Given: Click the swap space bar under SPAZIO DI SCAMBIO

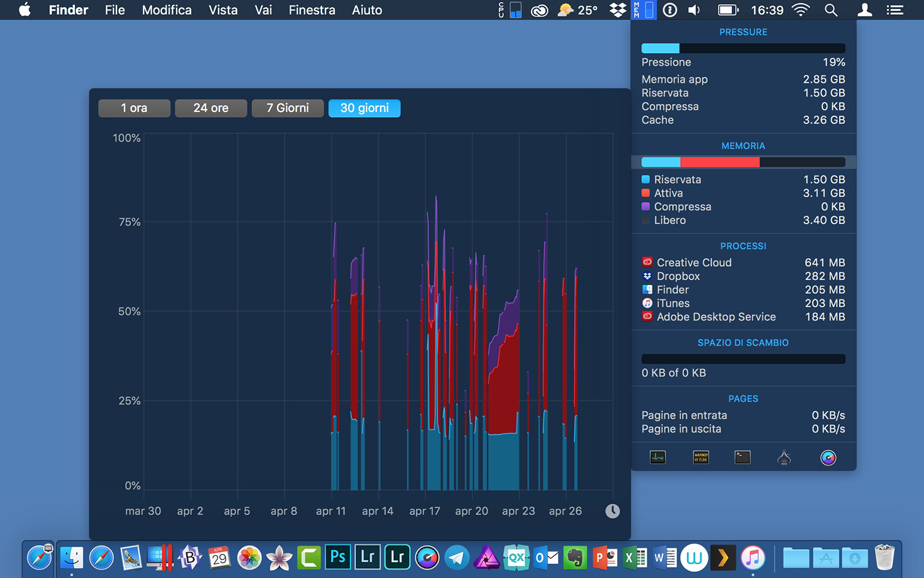Looking at the screenshot, I should [744, 359].
